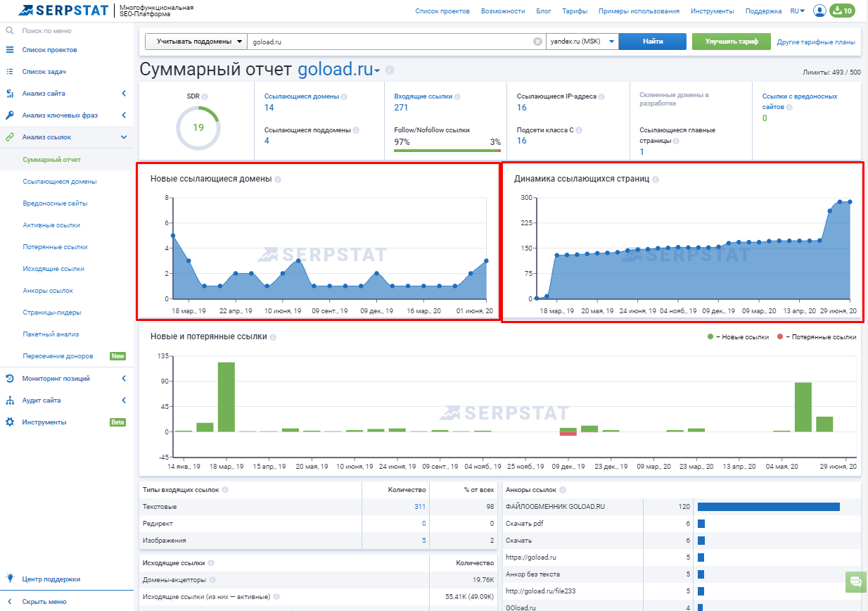Click the hide menu arrow icon
The image size is (868, 611).
coord(10,602)
